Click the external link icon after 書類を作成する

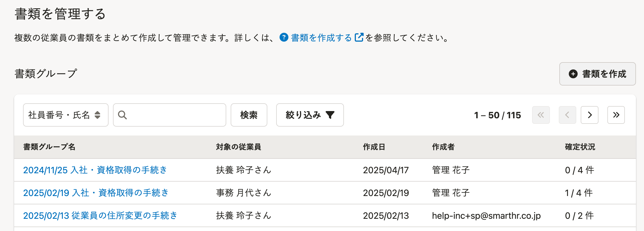coord(359,37)
